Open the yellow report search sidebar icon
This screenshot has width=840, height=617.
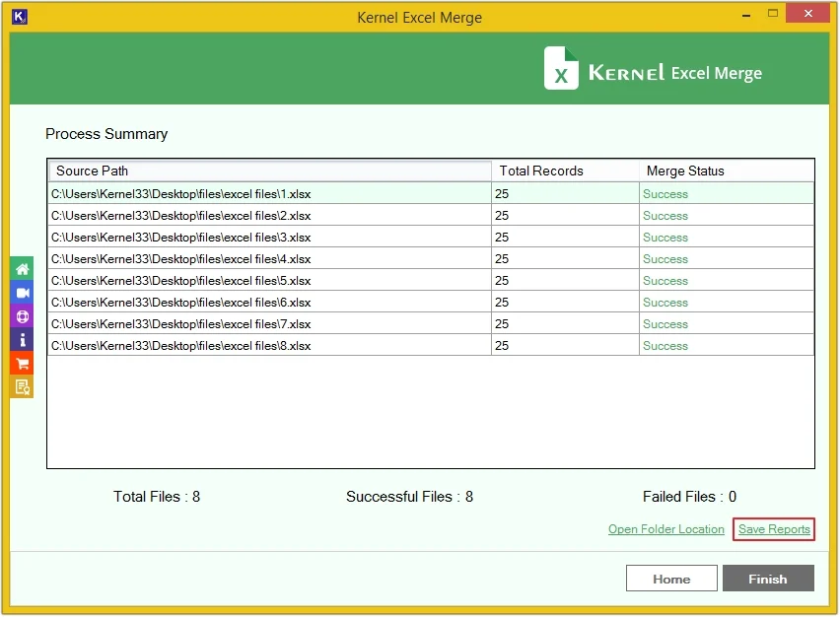(x=22, y=386)
